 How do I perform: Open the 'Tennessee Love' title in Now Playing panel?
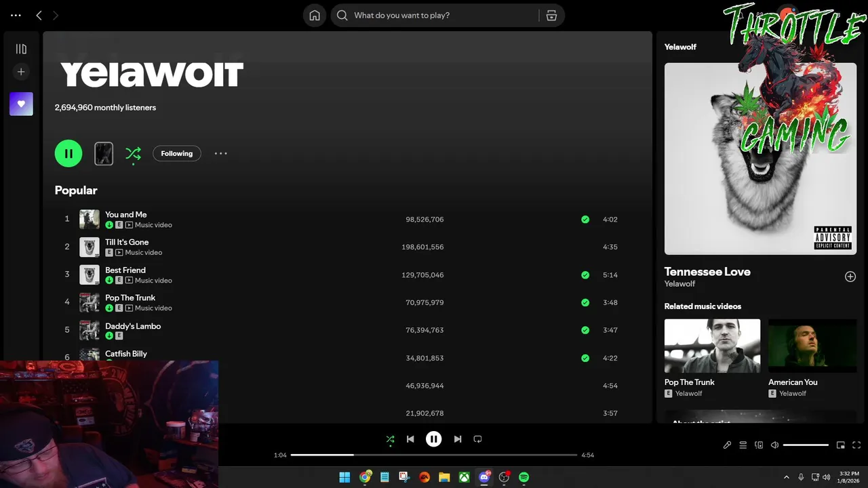click(x=707, y=272)
